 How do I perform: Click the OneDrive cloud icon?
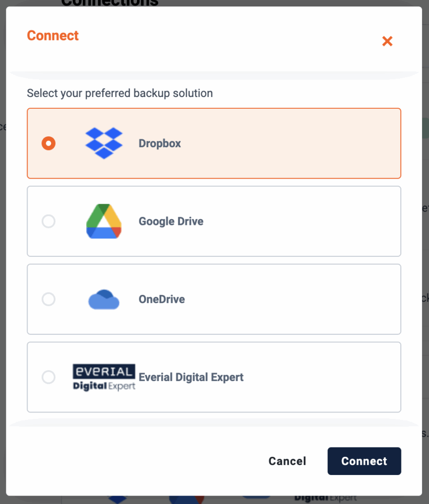[x=104, y=299]
